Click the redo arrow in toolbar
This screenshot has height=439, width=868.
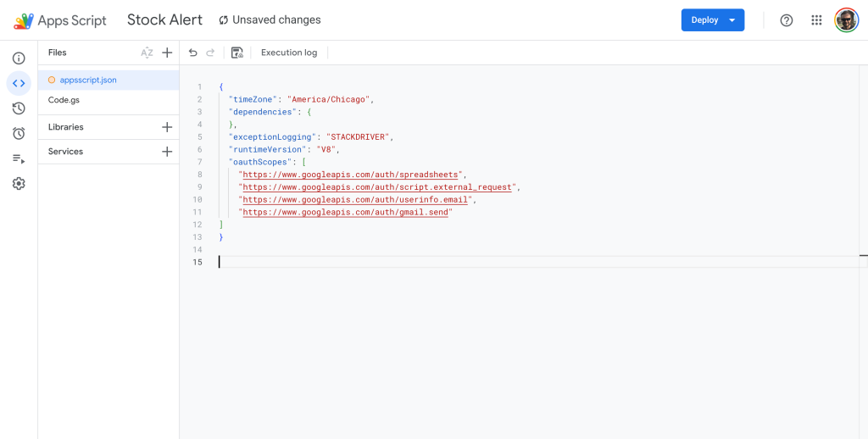210,53
